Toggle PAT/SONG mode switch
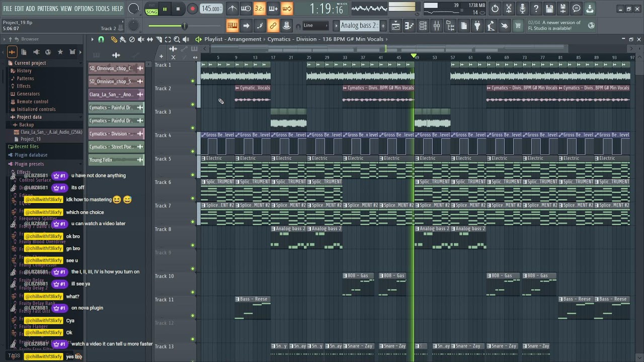Screen dimensions: 644x362 (x=151, y=9)
